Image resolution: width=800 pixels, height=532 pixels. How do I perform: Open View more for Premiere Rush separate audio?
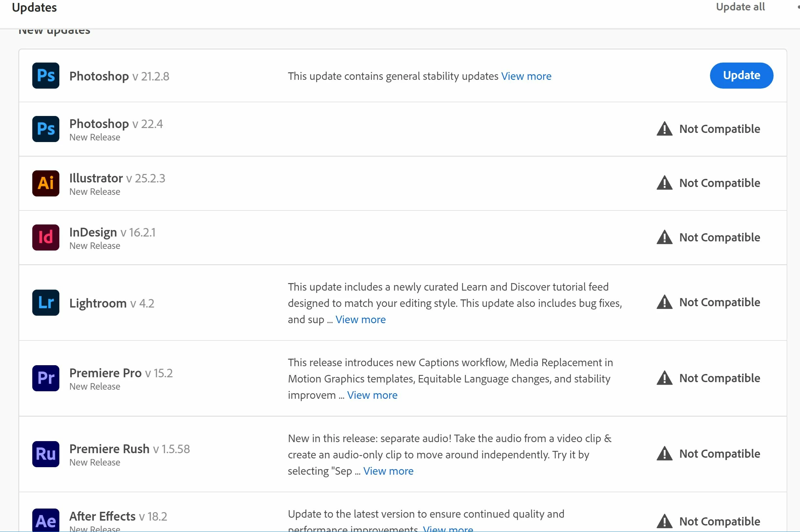tap(388, 471)
